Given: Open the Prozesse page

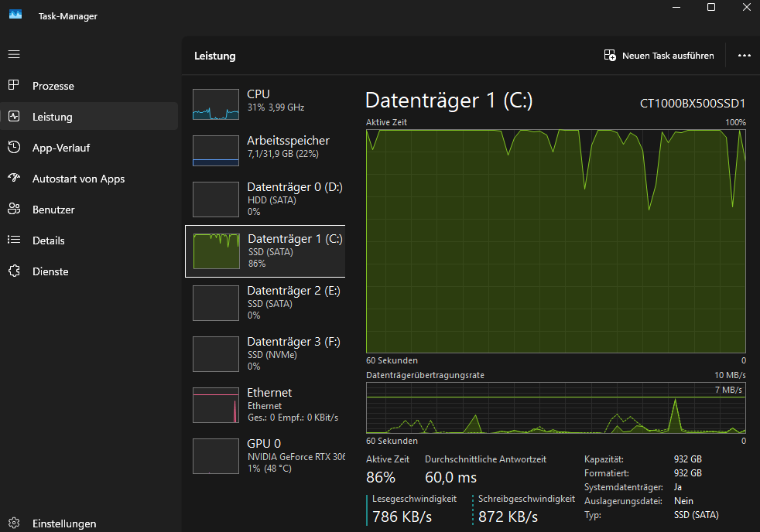Looking at the screenshot, I should pyautogui.click(x=89, y=86).
